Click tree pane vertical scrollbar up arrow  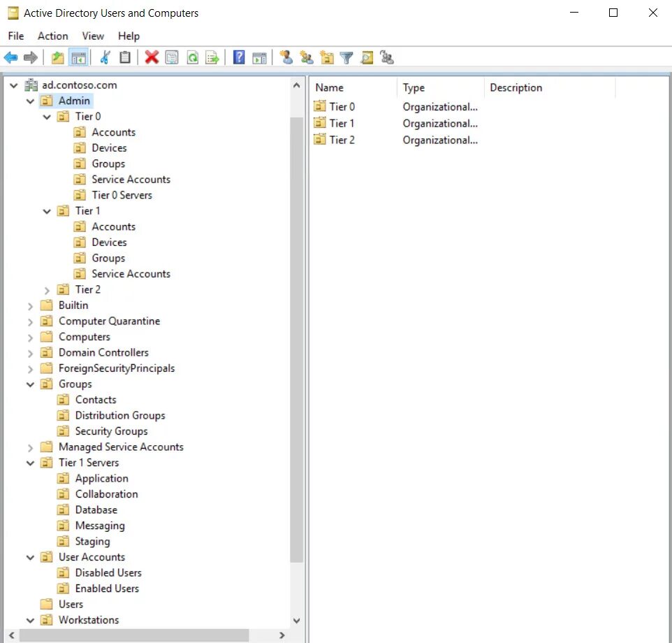[x=296, y=85]
